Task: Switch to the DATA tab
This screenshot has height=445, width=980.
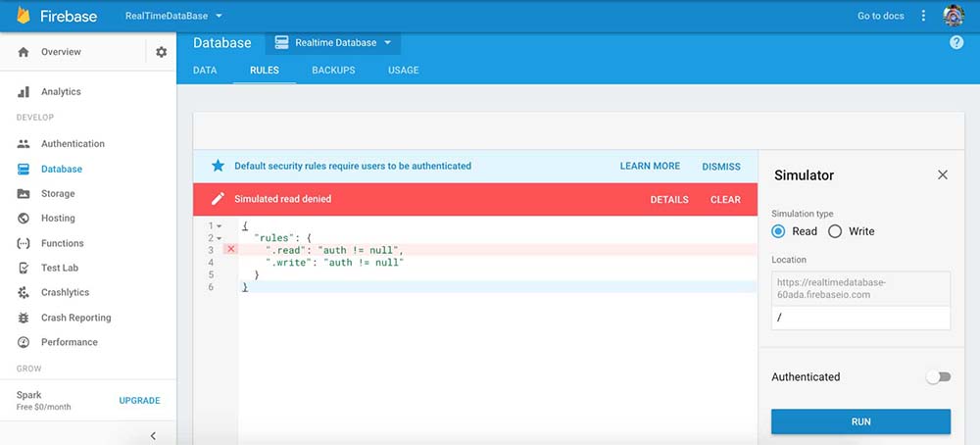Action: [205, 71]
